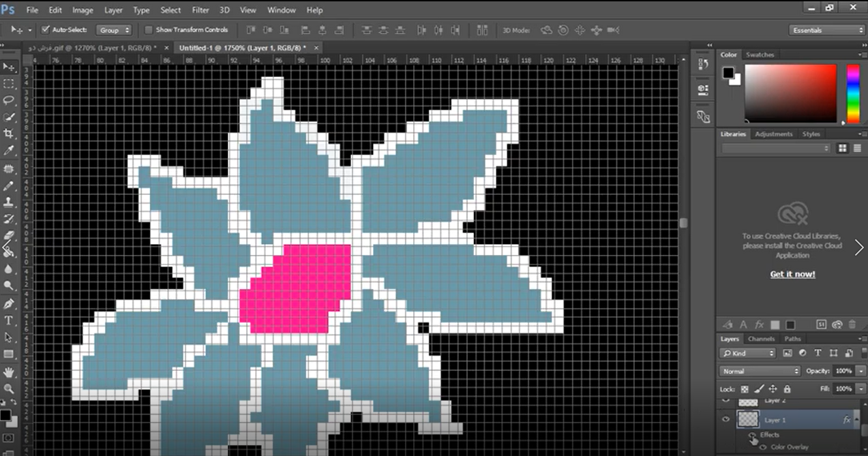Toggle Lock position icon

coord(773,389)
